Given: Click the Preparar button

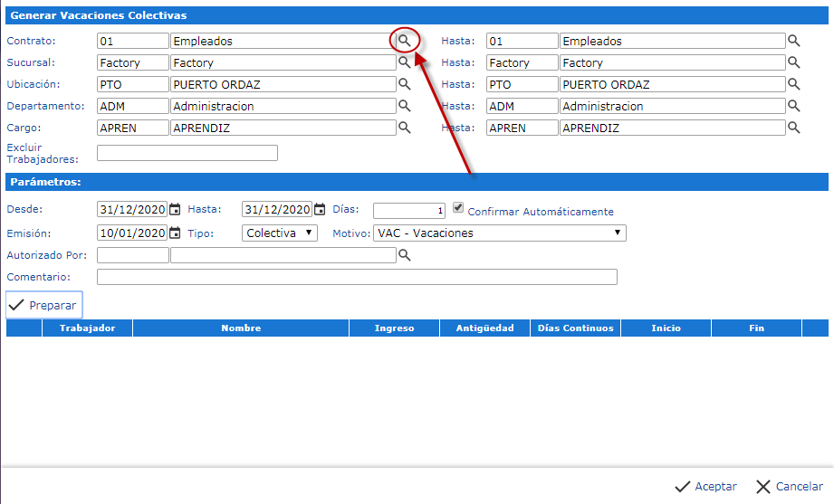Looking at the screenshot, I should (43, 305).
